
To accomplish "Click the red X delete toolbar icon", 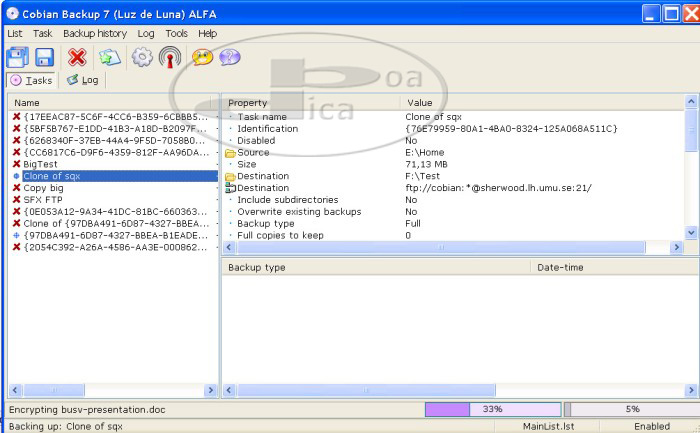I will click(77, 57).
